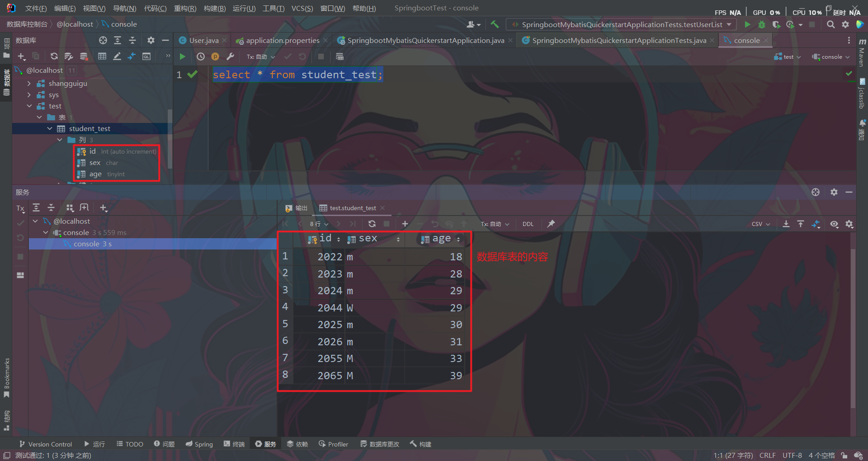Toggle the Bookmarks side panel
This screenshot has width=868, height=461.
pos(6,377)
